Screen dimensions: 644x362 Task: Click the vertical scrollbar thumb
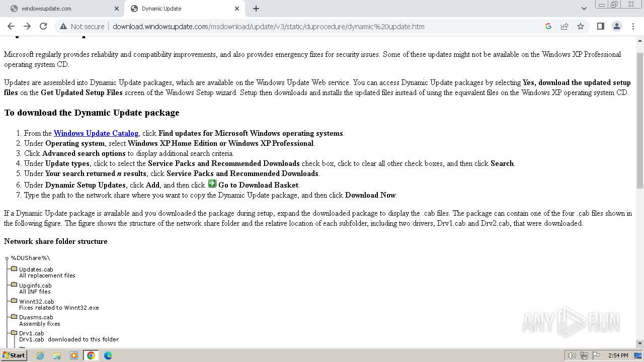639,120
